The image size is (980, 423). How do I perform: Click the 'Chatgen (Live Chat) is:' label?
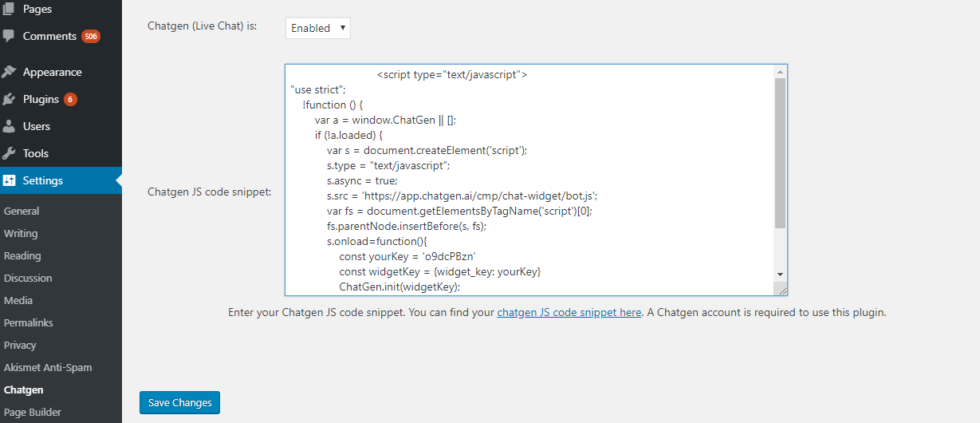[x=202, y=26]
